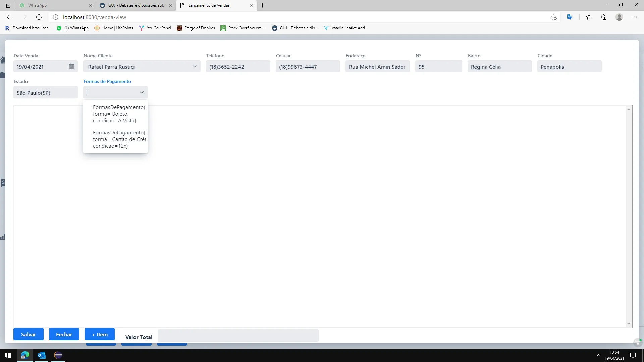
Task: Open the browser profile avatar icon
Action: pyautogui.click(x=619, y=17)
